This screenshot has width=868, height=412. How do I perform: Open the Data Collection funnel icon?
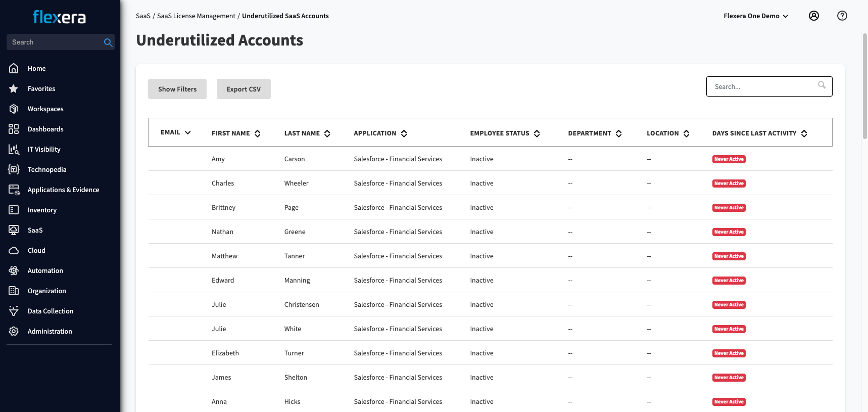point(14,311)
